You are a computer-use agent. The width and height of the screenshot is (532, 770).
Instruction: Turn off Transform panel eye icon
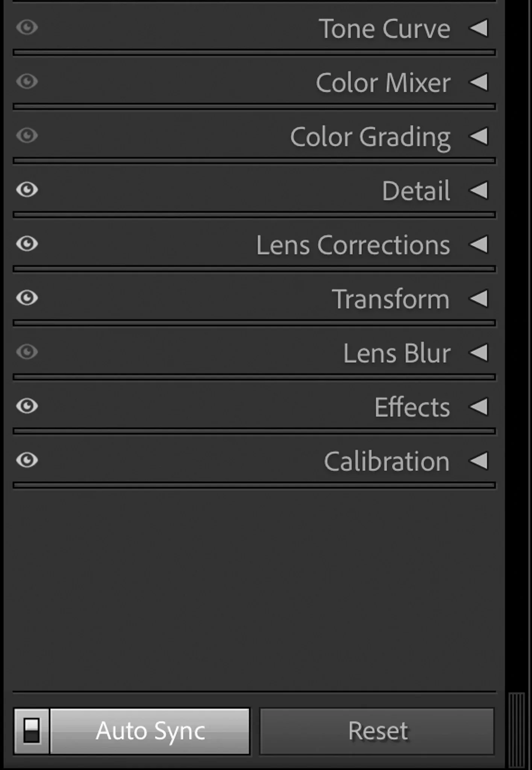(x=27, y=298)
